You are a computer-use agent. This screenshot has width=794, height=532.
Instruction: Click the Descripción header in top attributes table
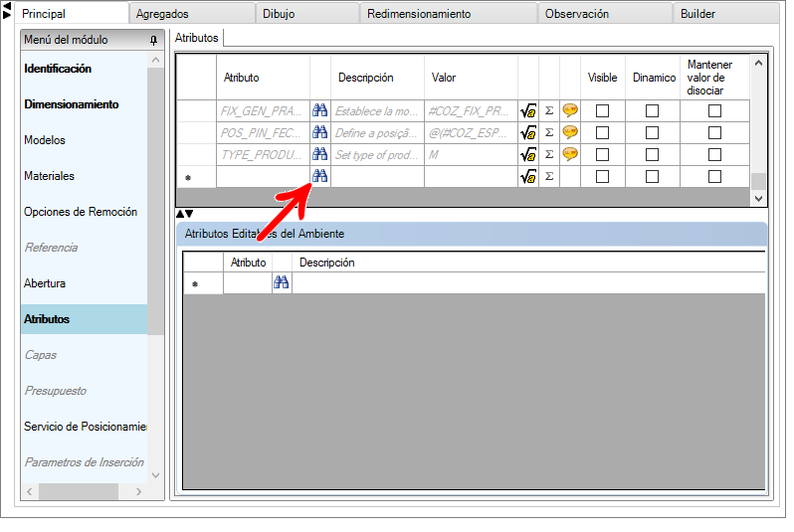coord(377,78)
